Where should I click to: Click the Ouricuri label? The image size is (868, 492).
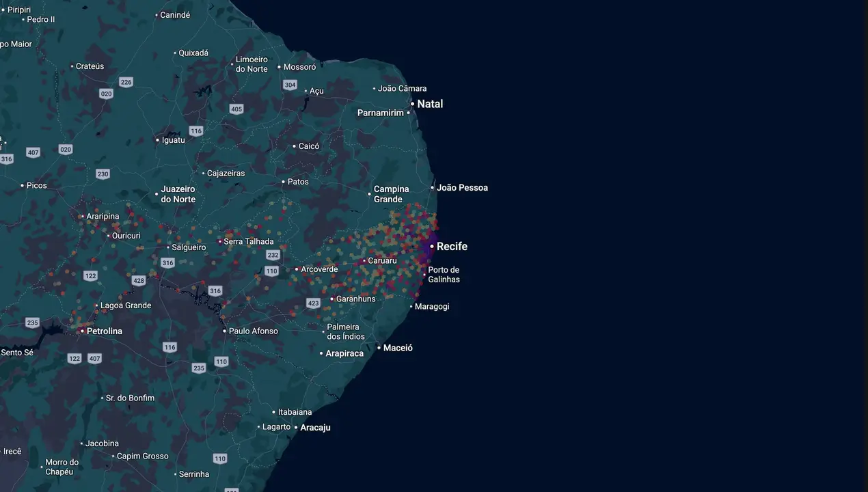click(x=126, y=236)
